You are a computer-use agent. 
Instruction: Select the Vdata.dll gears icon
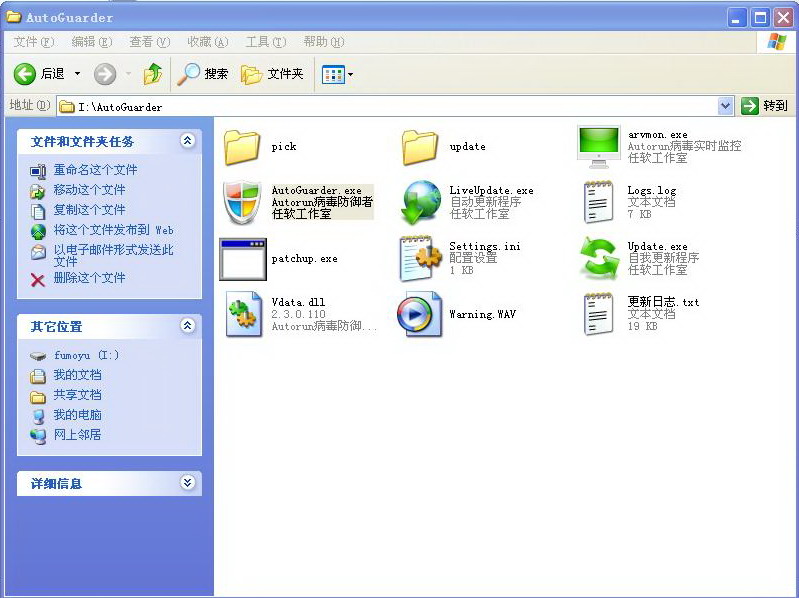point(243,314)
